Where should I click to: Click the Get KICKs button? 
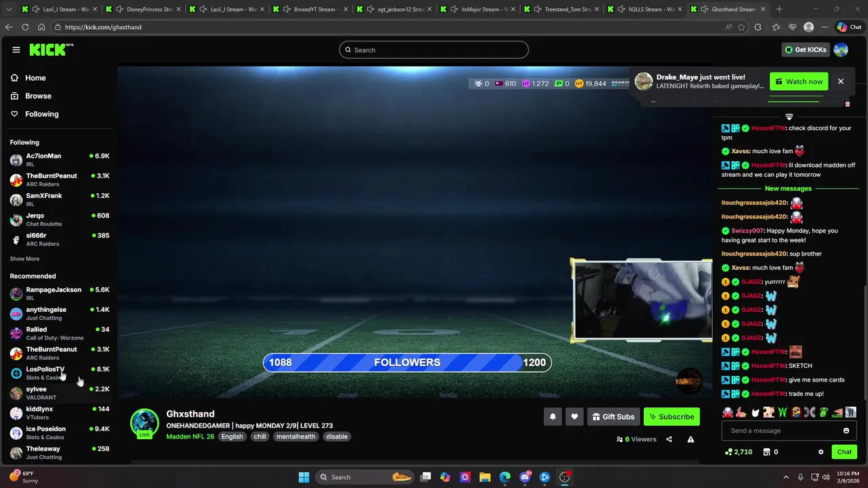805,49
